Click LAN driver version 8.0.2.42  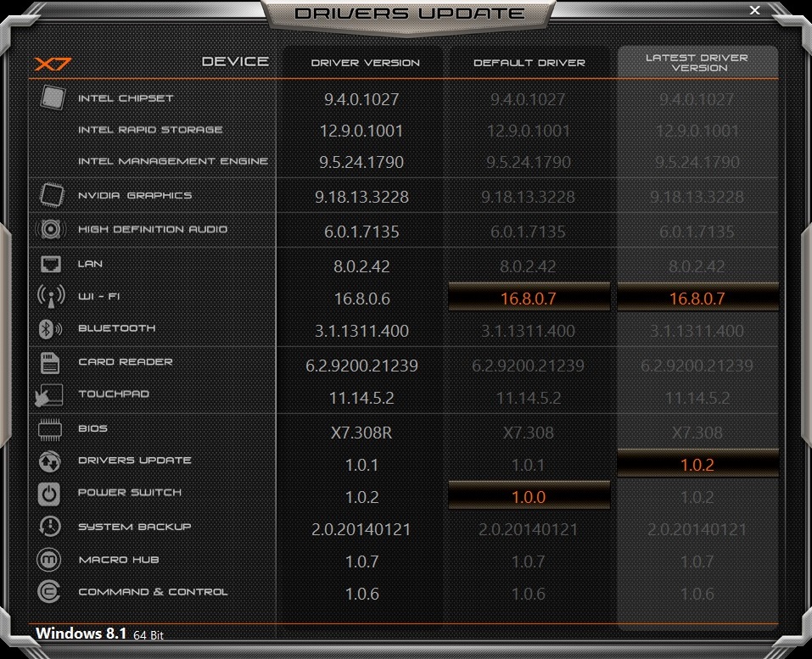pos(361,266)
